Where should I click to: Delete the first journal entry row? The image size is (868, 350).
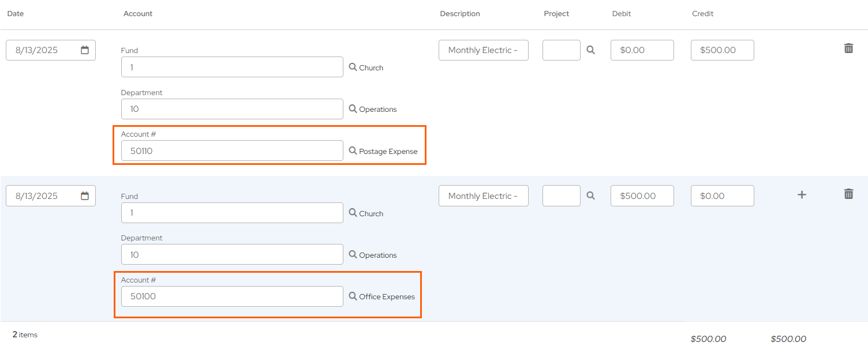click(848, 48)
